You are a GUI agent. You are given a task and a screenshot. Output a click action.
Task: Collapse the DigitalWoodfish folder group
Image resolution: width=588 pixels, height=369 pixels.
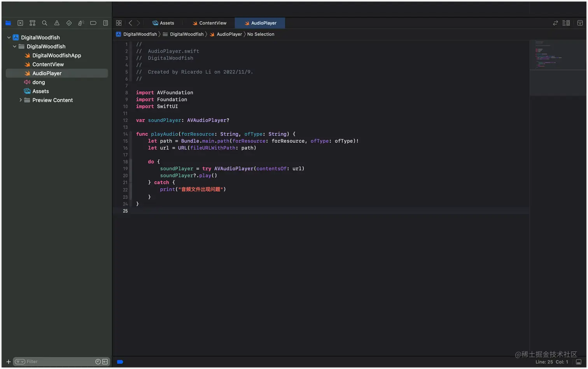15,46
